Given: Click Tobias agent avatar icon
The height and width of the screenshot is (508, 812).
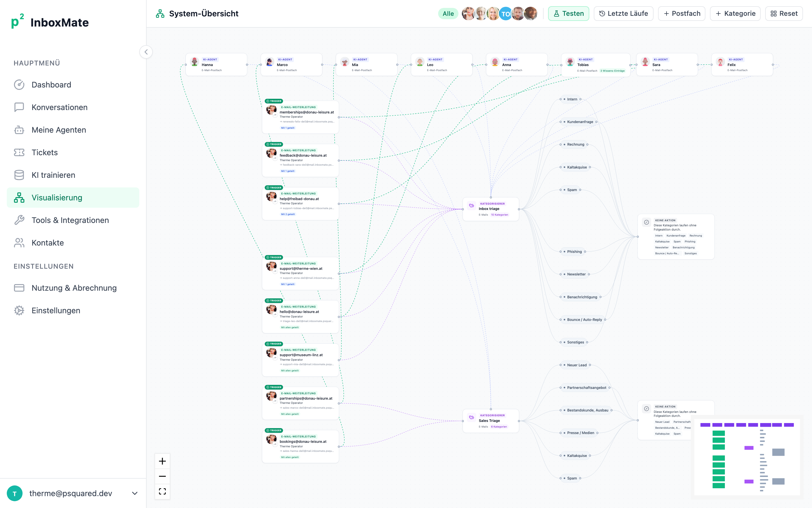Looking at the screenshot, I should pos(570,62).
